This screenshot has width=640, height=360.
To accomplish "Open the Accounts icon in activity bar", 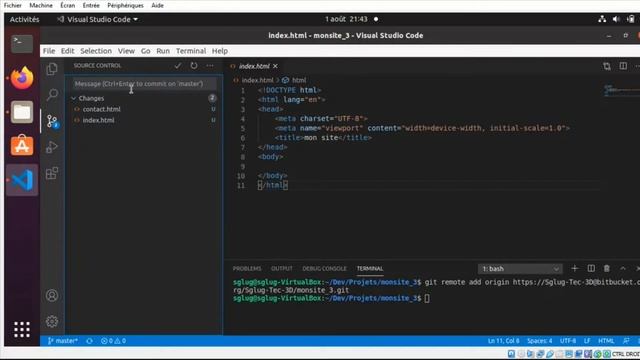I will pos(52,296).
